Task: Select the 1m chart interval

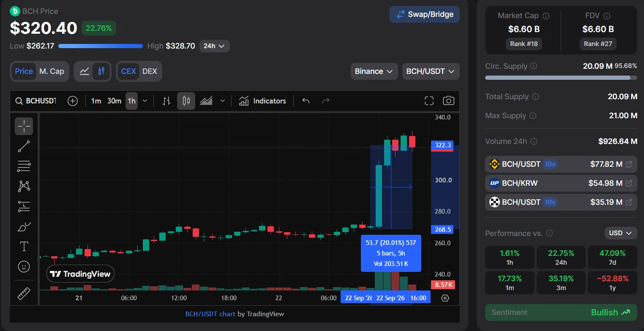Action: click(96, 101)
